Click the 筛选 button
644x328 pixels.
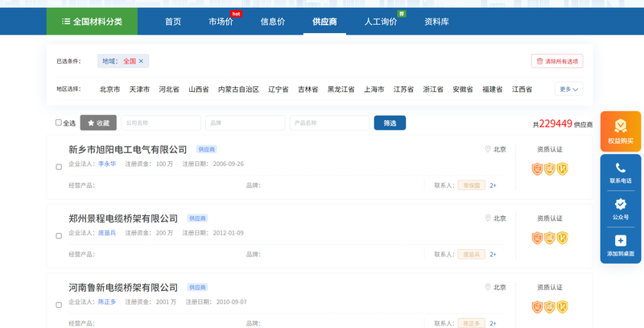(390, 122)
